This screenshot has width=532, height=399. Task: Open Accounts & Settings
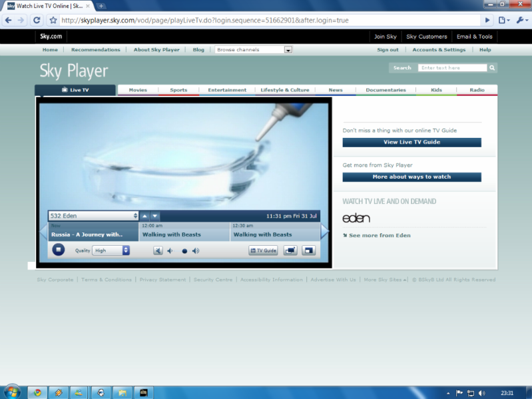pyautogui.click(x=439, y=49)
